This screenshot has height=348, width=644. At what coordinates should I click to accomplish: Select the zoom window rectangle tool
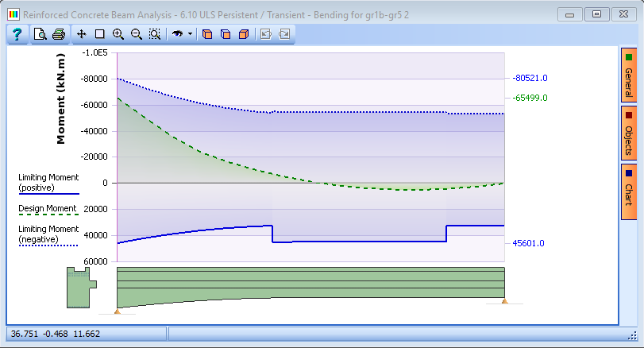99,34
